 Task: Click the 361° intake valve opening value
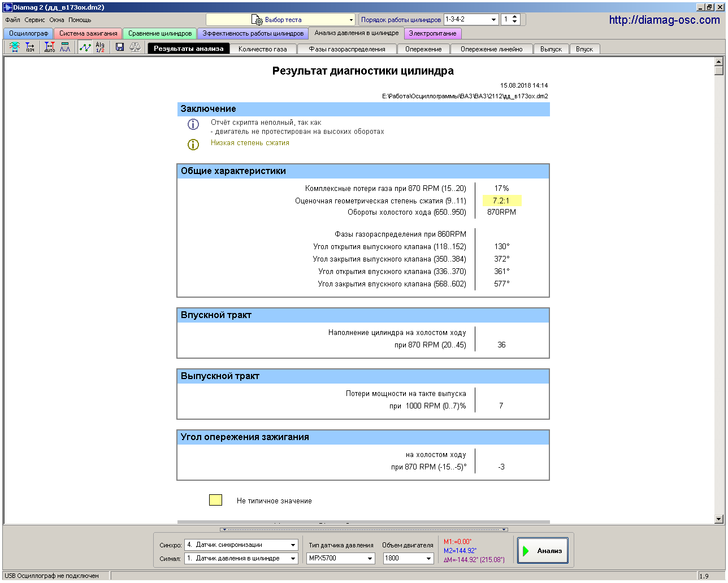tap(501, 271)
